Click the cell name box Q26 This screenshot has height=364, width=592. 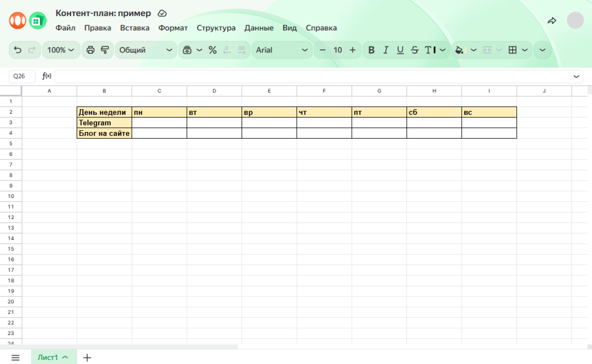click(x=22, y=76)
